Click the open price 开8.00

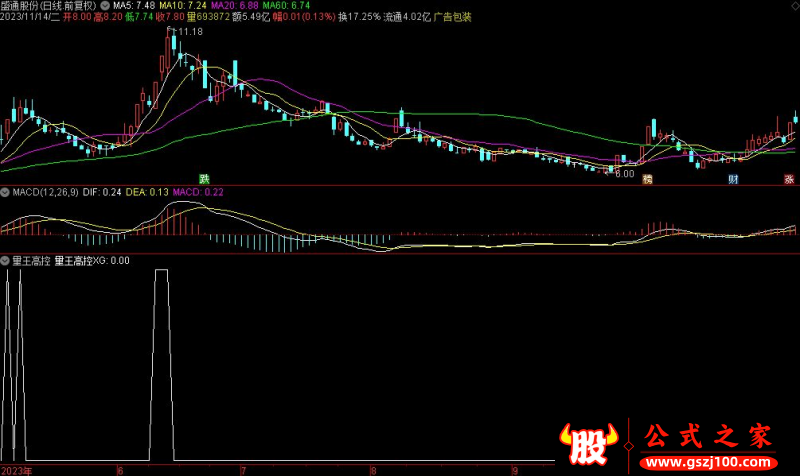[x=77, y=17]
